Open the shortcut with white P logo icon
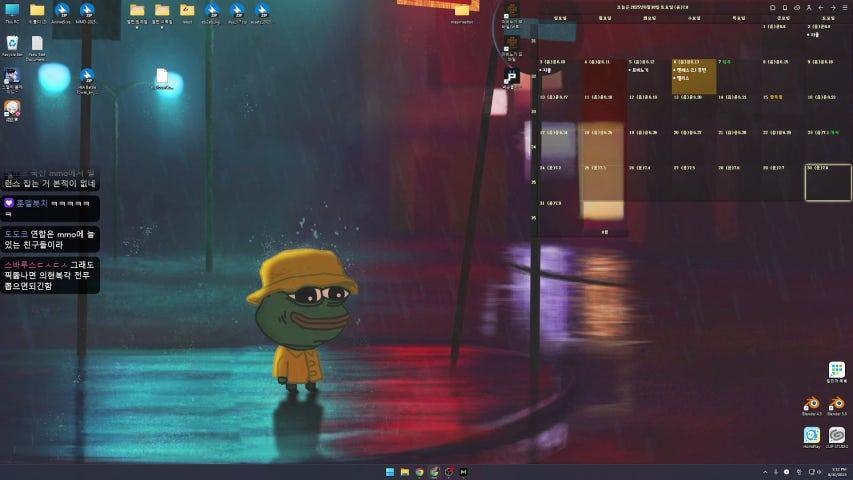The width and height of the screenshot is (853, 480). click(x=511, y=79)
